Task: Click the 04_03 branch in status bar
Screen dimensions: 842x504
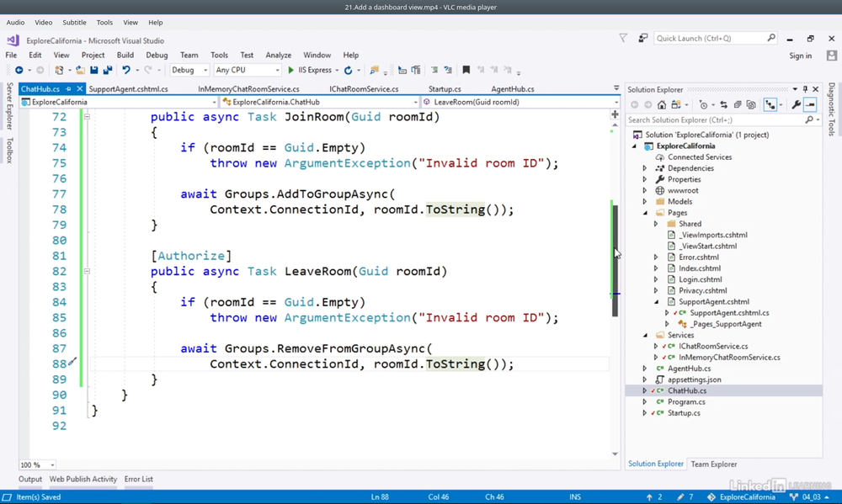Action: tap(810, 497)
